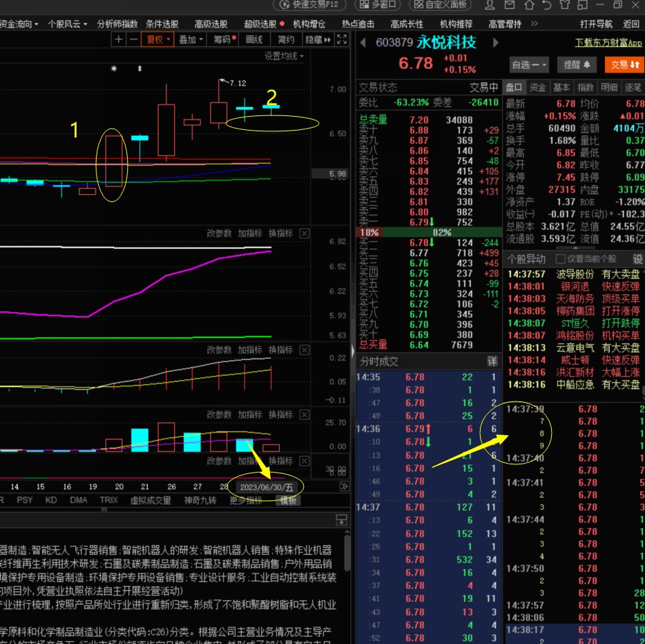Click the home icon in title bar

coord(529,5)
